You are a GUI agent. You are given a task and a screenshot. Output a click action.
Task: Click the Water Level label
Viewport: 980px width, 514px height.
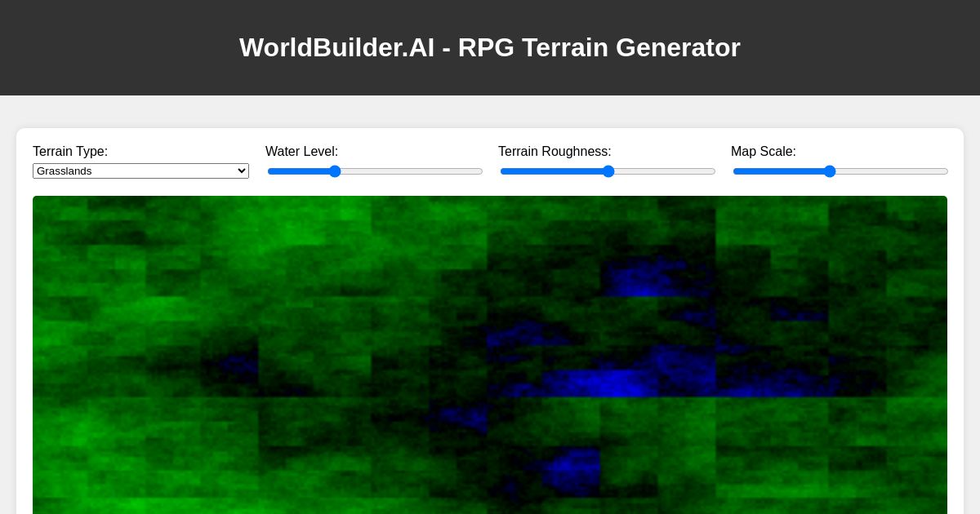click(302, 152)
